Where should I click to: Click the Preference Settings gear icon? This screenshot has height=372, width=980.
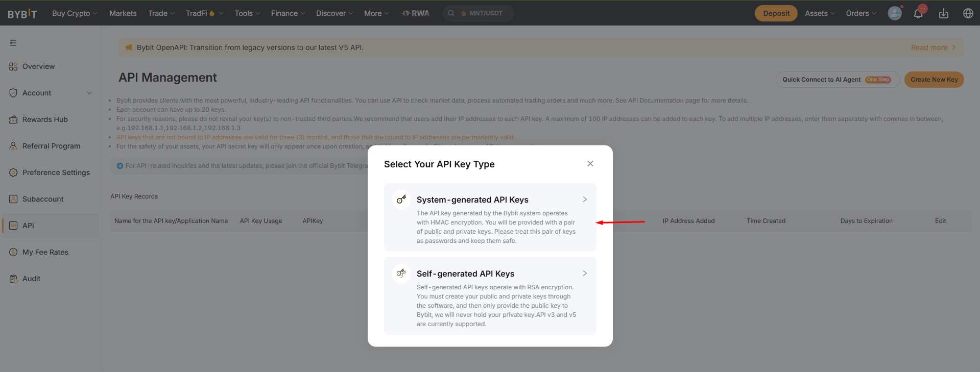tap(13, 172)
